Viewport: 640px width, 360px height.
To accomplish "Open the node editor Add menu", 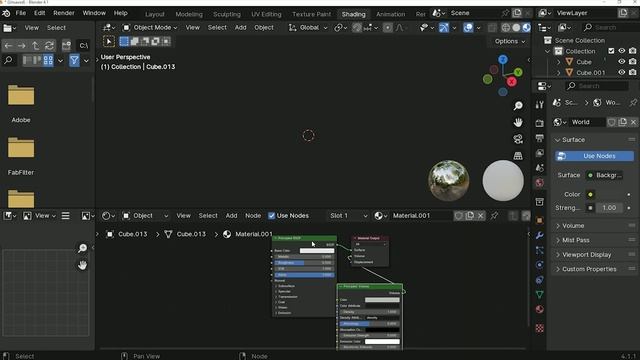I will coord(231,216).
